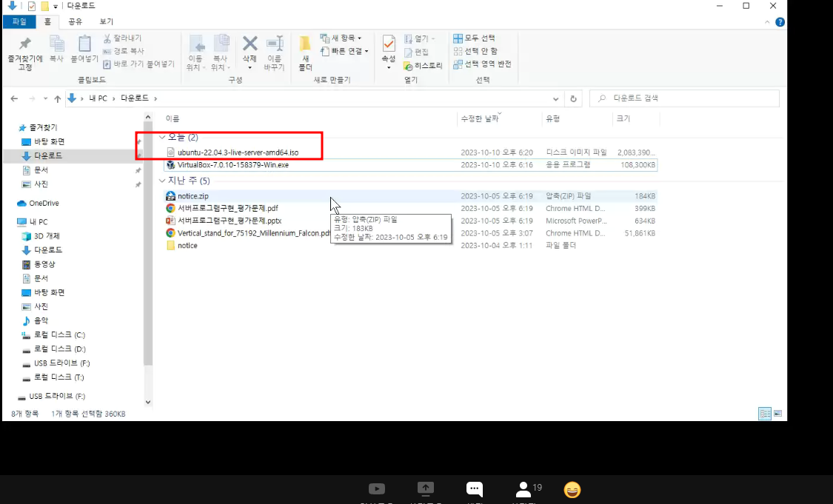Open the address bar history dropdown arrow
Viewport: 833px width, 504px height.
(555, 98)
